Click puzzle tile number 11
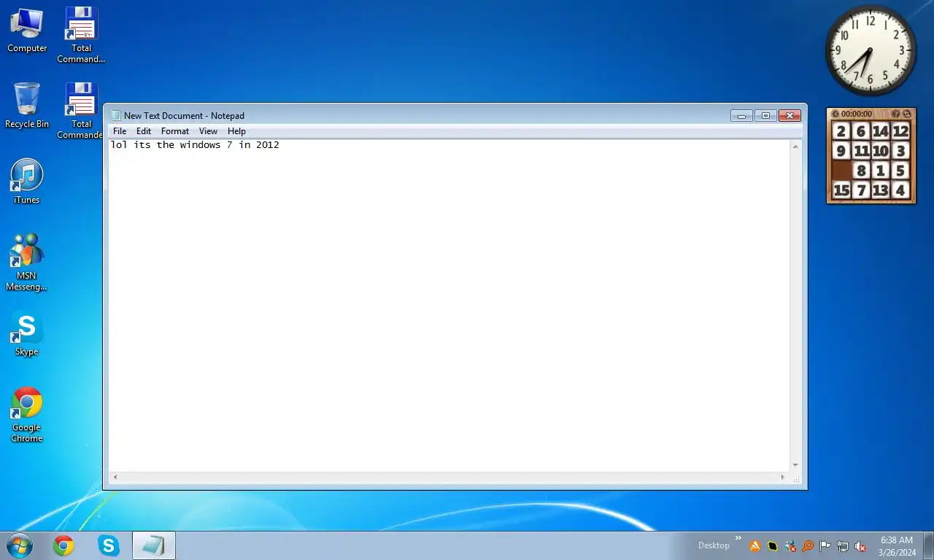Image resolution: width=934 pixels, height=560 pixels. pos(862,151)
